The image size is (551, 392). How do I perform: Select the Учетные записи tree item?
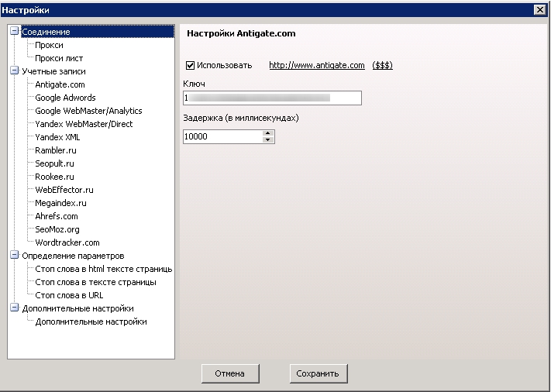pyautogui.click(x=53, y=71)
